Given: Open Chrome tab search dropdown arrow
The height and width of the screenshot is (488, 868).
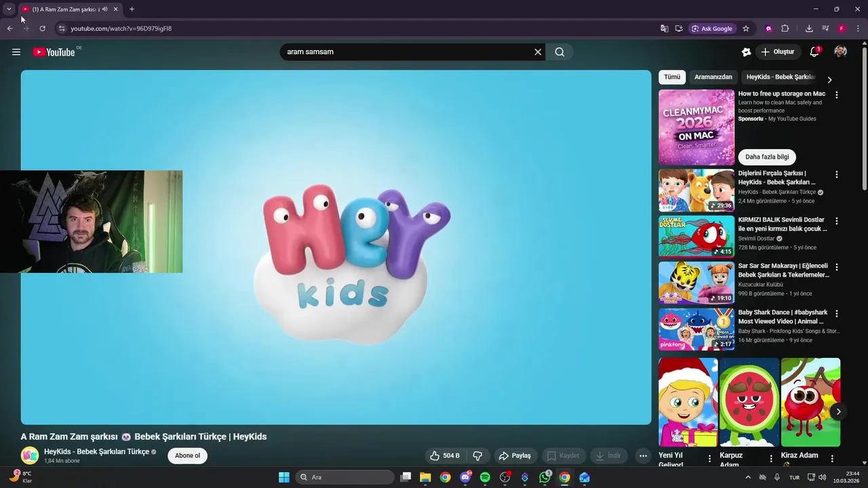Looking at the screenshot, I should coord(9,9).
